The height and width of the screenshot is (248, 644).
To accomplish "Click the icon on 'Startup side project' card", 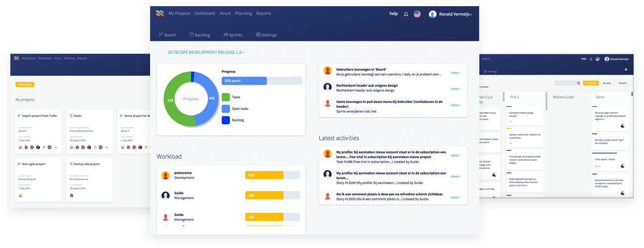I will 70,164.
